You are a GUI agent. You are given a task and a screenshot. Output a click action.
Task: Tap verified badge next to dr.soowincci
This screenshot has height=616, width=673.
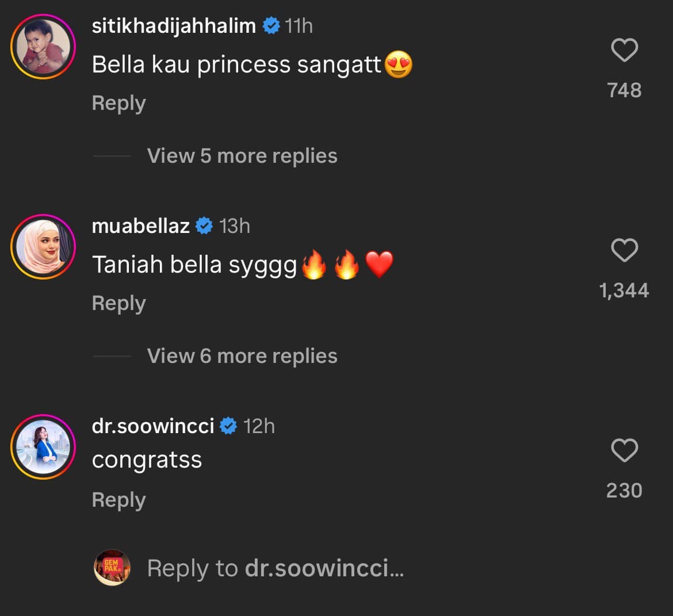(228, 426)
